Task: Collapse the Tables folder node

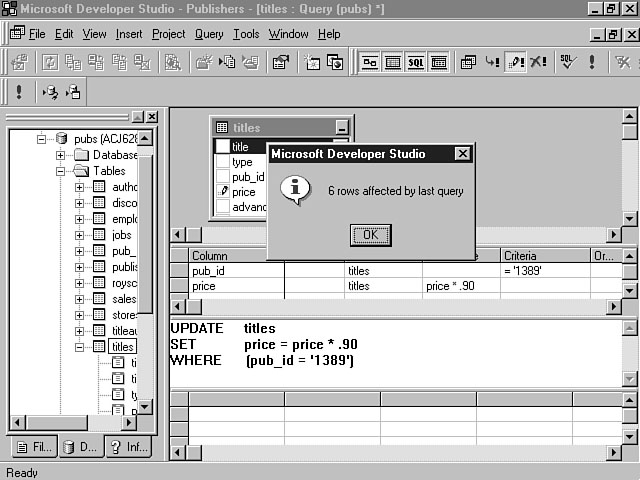Action: click(x=61, y=171)
